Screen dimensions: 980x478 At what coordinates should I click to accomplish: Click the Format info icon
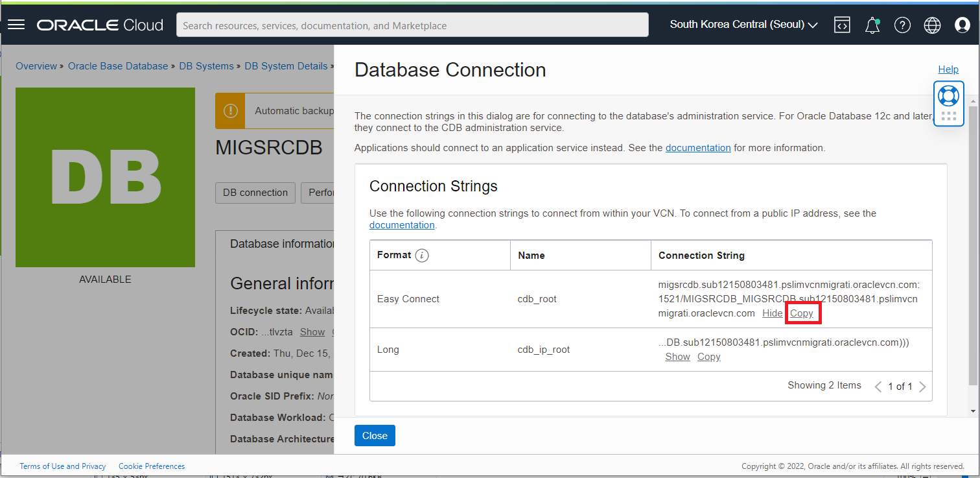pyautogui.click(x=422, y=256)
